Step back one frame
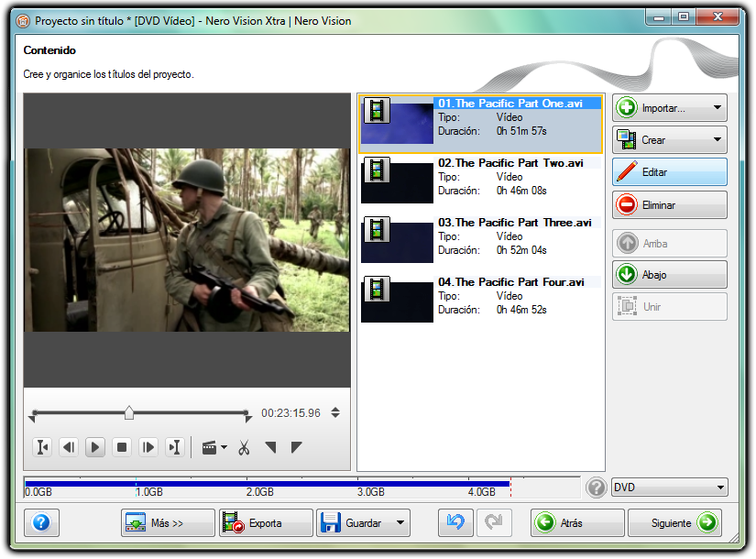The height and width of the screenshot is (559, 756). click(x=69, y=447)
